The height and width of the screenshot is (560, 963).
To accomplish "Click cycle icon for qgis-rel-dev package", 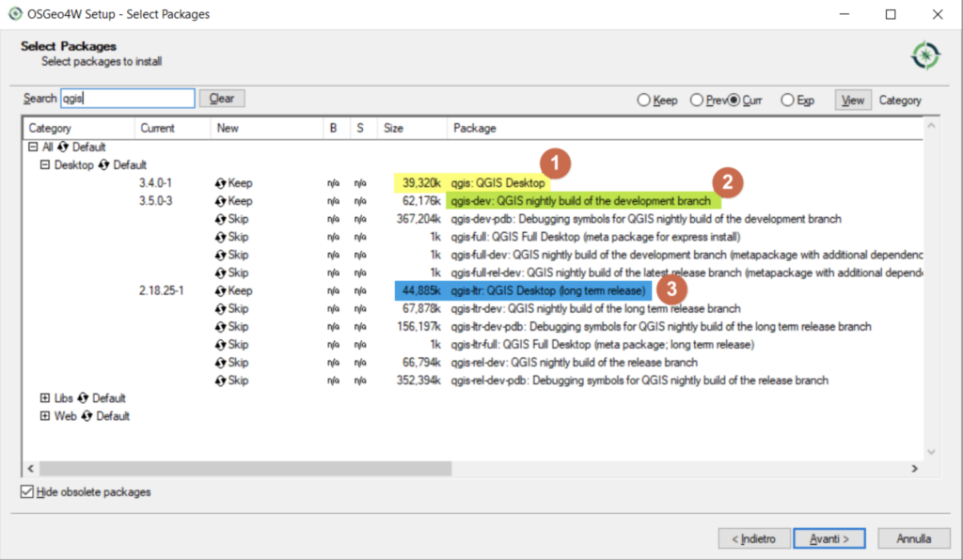I will click(220, 363).
